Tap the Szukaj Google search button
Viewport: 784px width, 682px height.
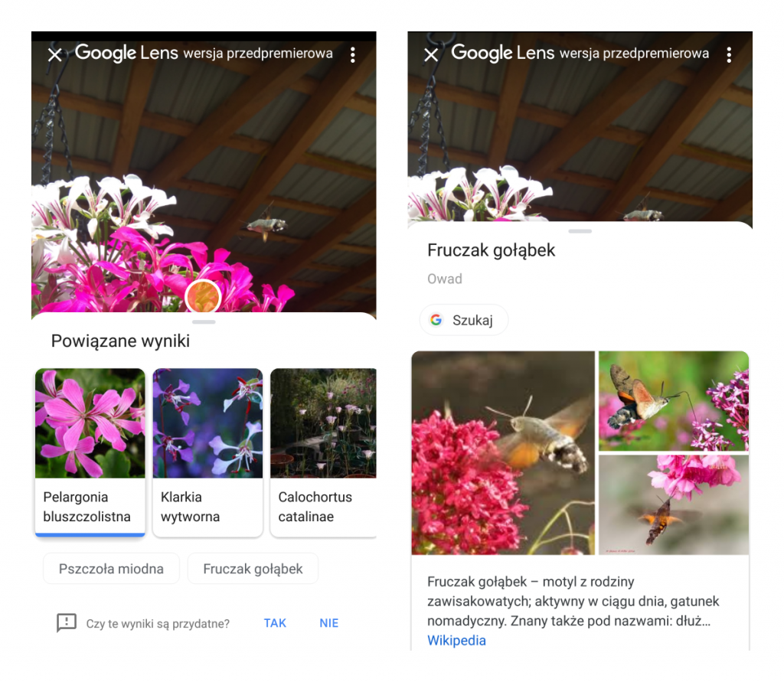pyautogui.click(x=463, y=320)
